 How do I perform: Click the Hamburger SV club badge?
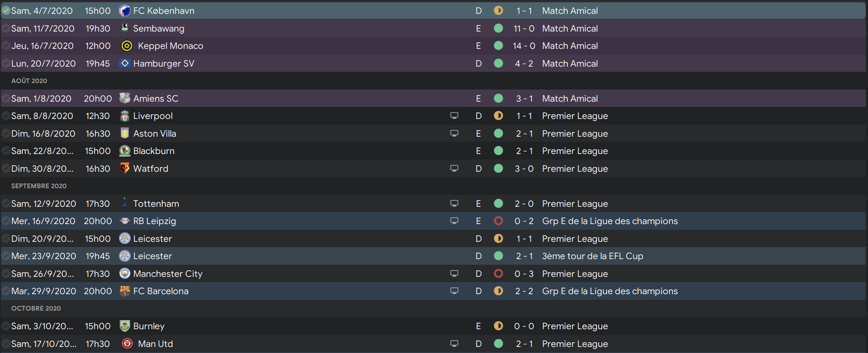(x=125, y=64)
